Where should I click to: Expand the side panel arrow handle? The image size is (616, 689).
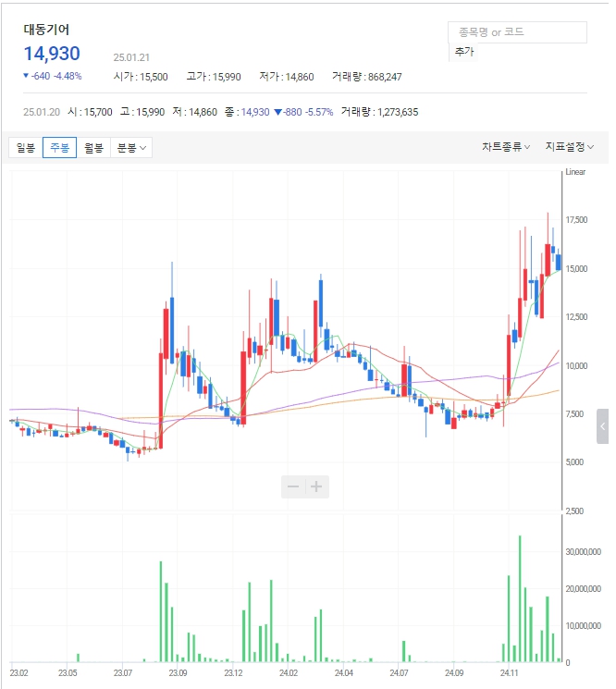(602, 425)
